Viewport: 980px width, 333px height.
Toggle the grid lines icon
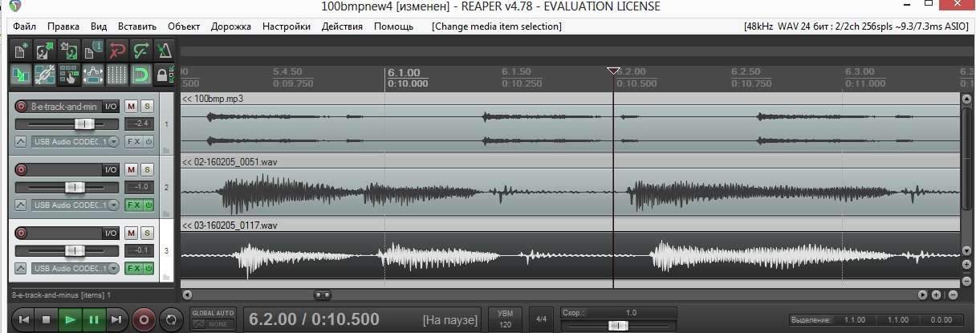(x=117, y=75)
